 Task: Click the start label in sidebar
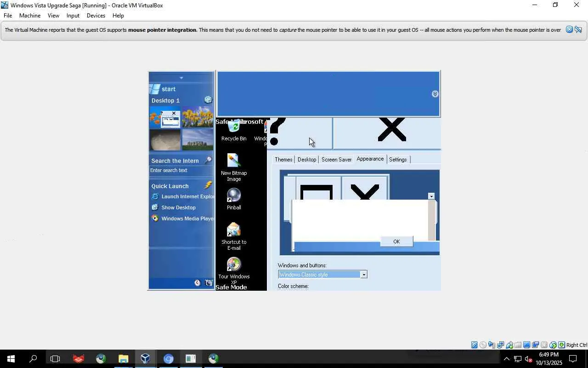pyautogui.click(x=169, y=89)
